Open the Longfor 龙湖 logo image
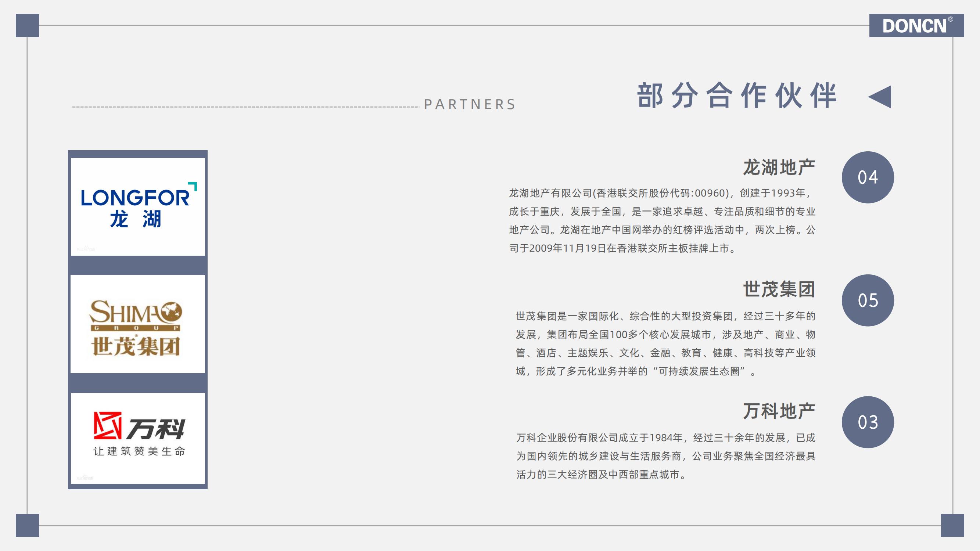This screenshot has height=551, width=980. [138, 207]
